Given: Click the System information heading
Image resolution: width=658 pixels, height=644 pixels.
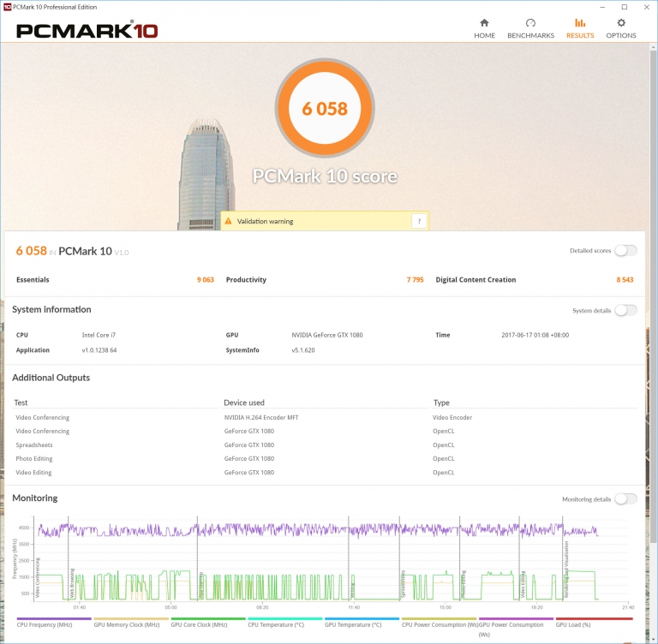Looking at the screenshot, I should point(51,310).
